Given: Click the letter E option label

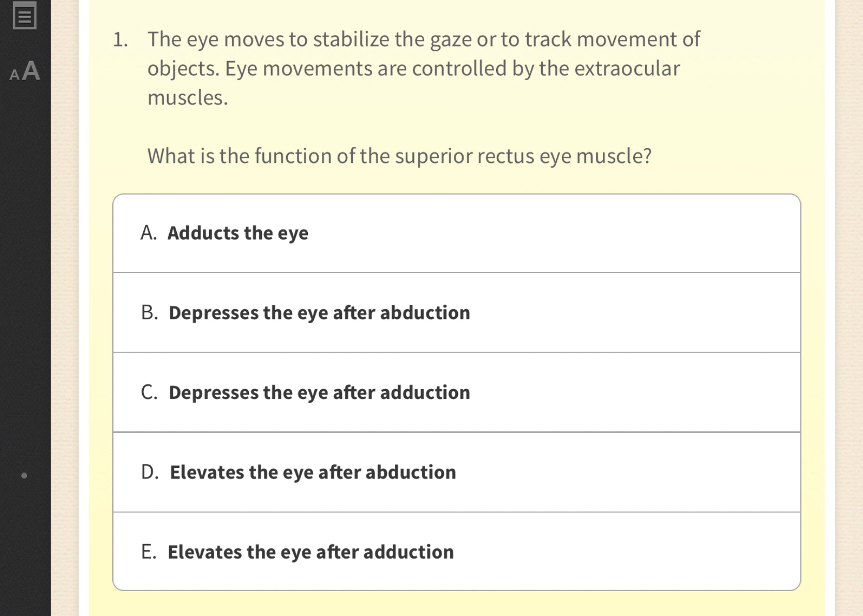Looking at the screenshot, I should click(x=148, y=552).
